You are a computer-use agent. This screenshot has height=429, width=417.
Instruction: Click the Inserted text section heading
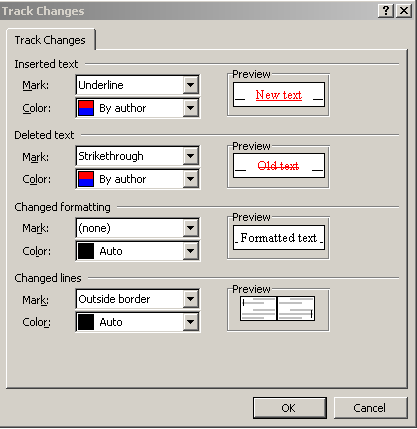click(46, 64)
